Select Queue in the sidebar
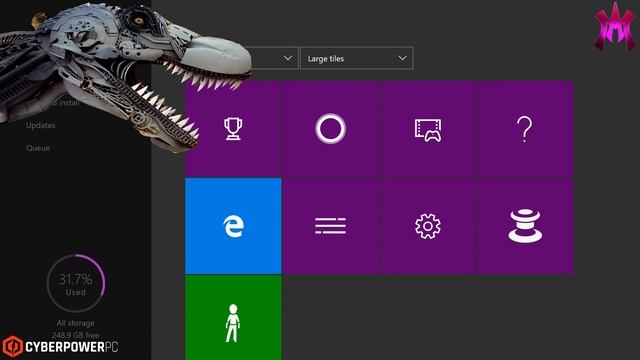 click(38, 148)
